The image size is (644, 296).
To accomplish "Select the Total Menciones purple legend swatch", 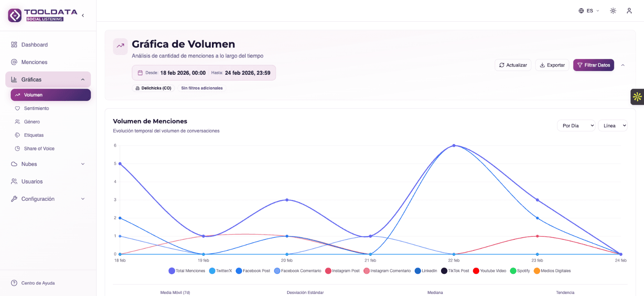I will (172, 271).
